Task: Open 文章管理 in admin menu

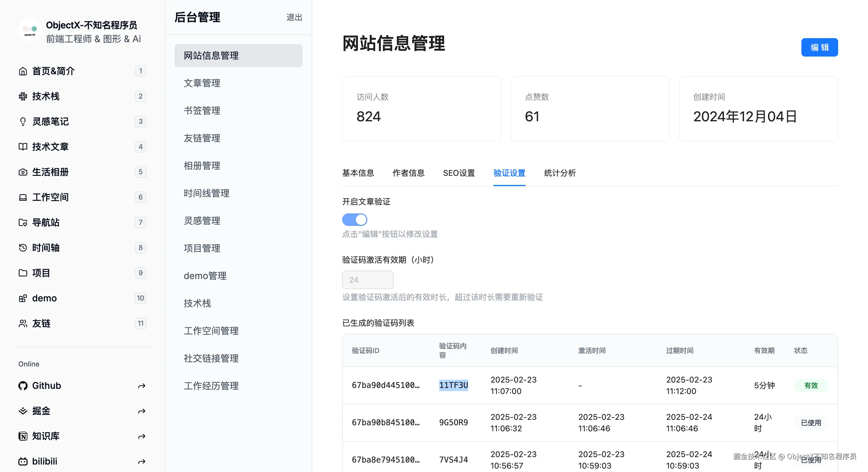Action: point(202,83)
